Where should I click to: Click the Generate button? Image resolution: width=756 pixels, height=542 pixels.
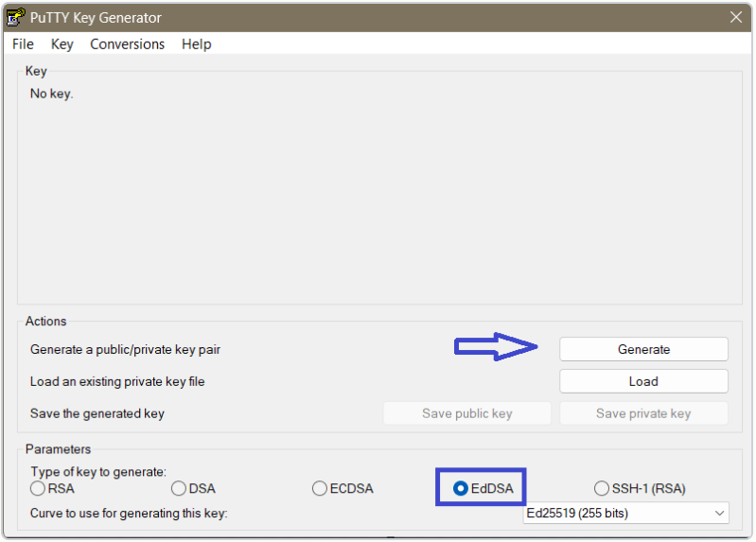[643, 349]
